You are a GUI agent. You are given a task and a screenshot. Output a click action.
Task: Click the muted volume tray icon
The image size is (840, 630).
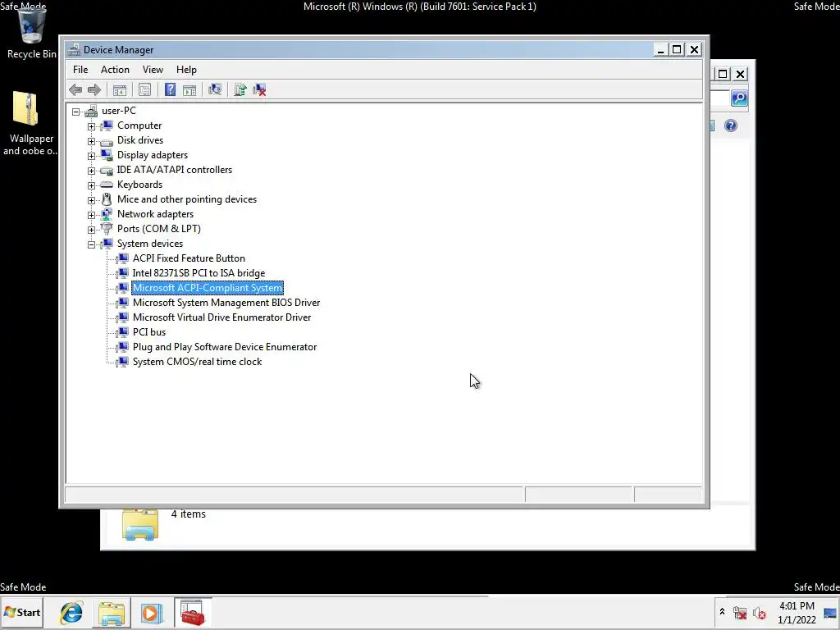[x=759, y=613]
